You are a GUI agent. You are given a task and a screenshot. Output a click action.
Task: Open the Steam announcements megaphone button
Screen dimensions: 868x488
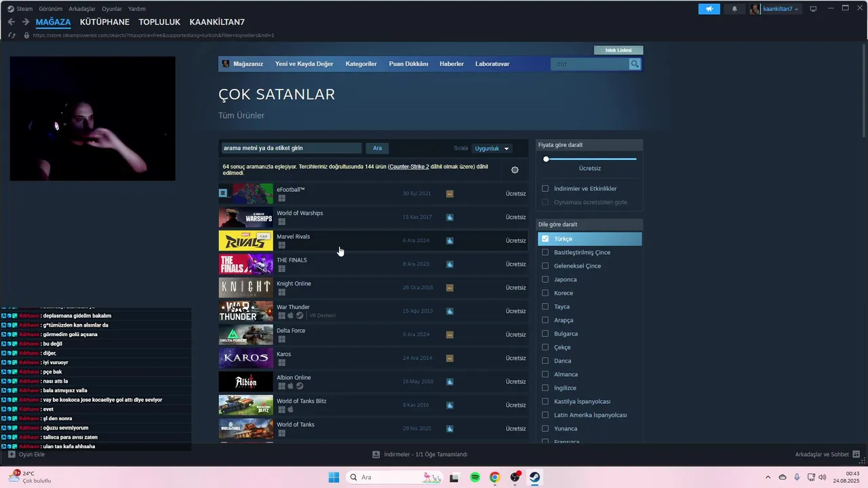[x=709, y=9]
